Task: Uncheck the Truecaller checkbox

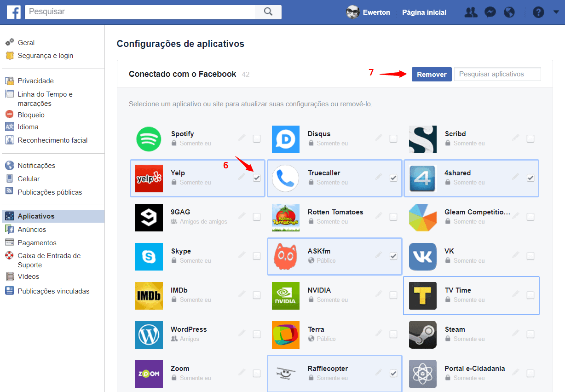Action: [393, 178]
